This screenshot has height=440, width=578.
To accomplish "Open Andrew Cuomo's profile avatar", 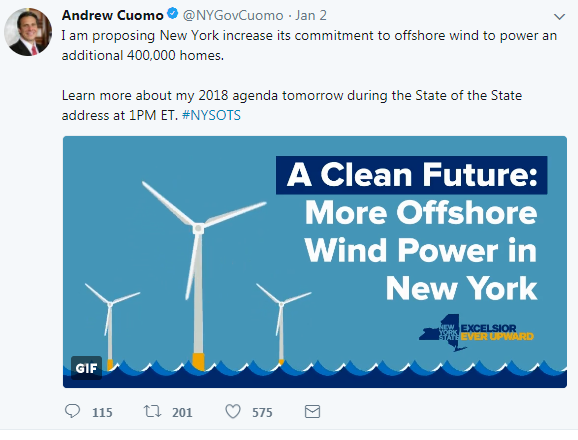I will [x=28, y=32].
